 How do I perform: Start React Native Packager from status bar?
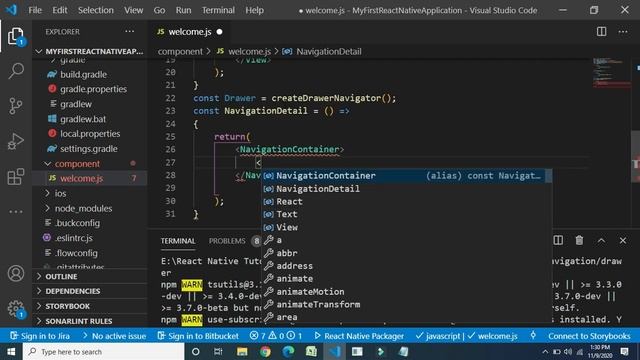[359, 336]
